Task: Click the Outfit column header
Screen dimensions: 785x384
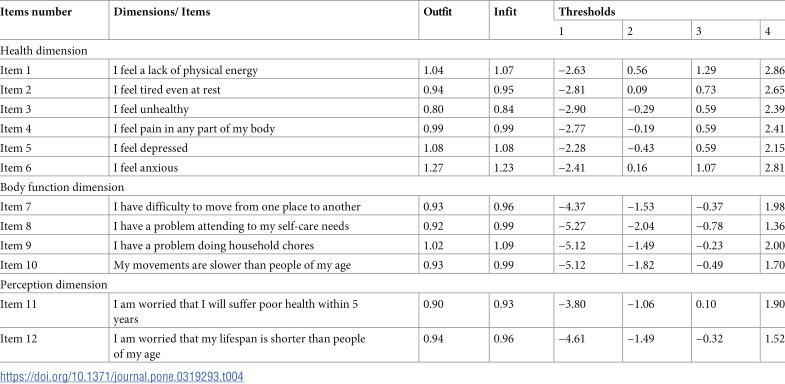Action: (438, 12)
